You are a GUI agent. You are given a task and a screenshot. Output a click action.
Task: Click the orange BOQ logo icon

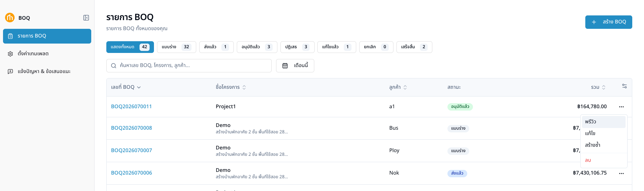pyautogui.click(x=10, y=17)
